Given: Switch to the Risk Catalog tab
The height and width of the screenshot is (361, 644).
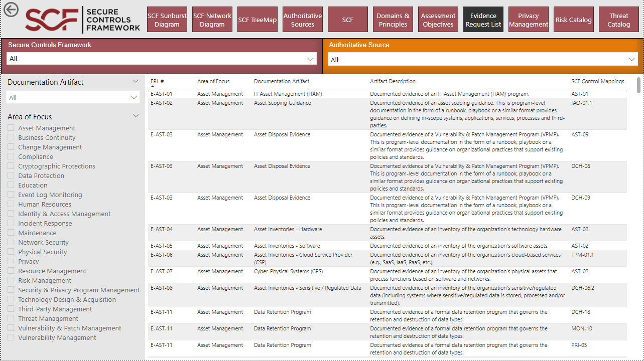Looking at the screenshot, I should (x=573, y=19).
